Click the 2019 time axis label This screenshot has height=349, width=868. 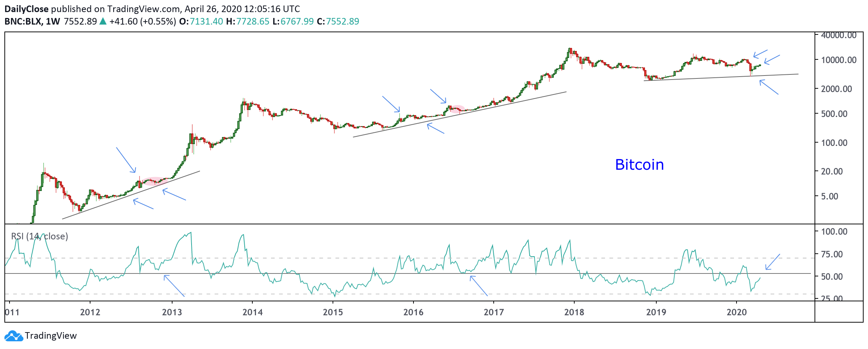point(656,312)
